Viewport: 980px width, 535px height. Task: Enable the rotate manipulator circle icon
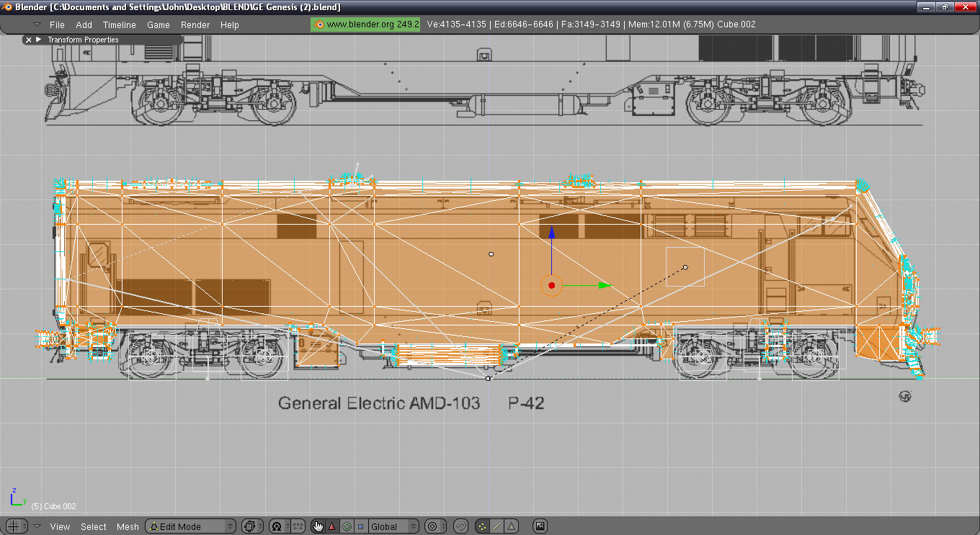tap(347, 526)
